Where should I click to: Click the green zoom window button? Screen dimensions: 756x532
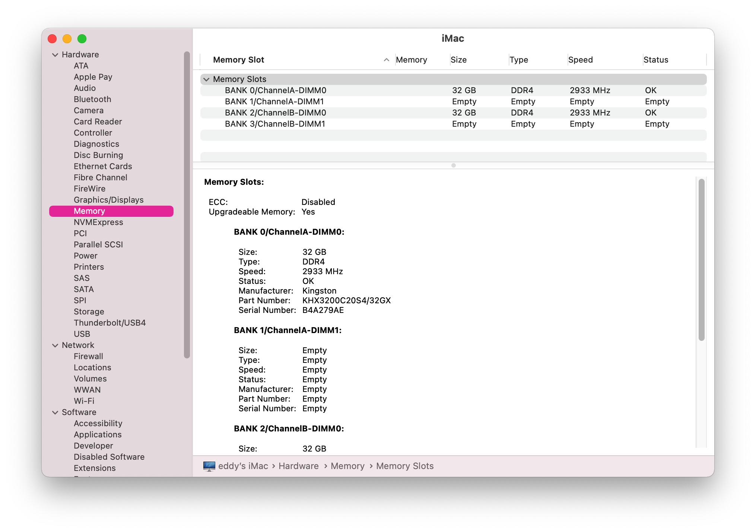(82, 39)
